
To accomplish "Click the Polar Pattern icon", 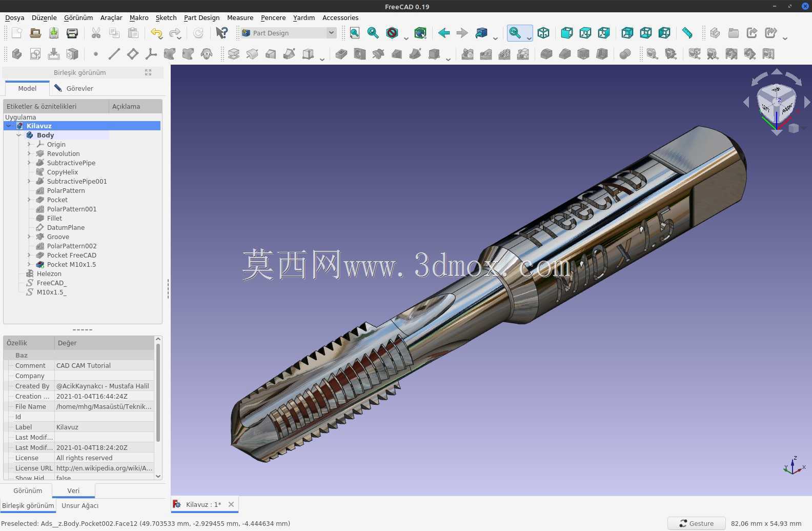I will (504, 54).
